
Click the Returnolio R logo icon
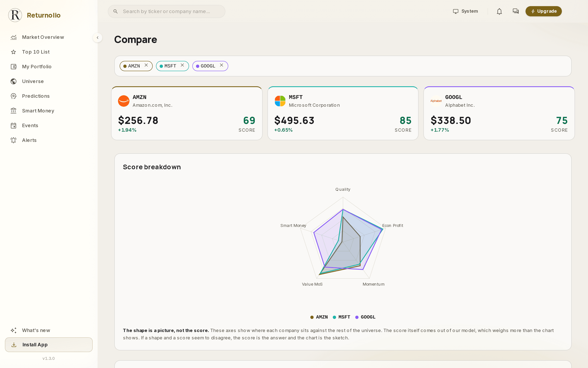click(15, 15)
